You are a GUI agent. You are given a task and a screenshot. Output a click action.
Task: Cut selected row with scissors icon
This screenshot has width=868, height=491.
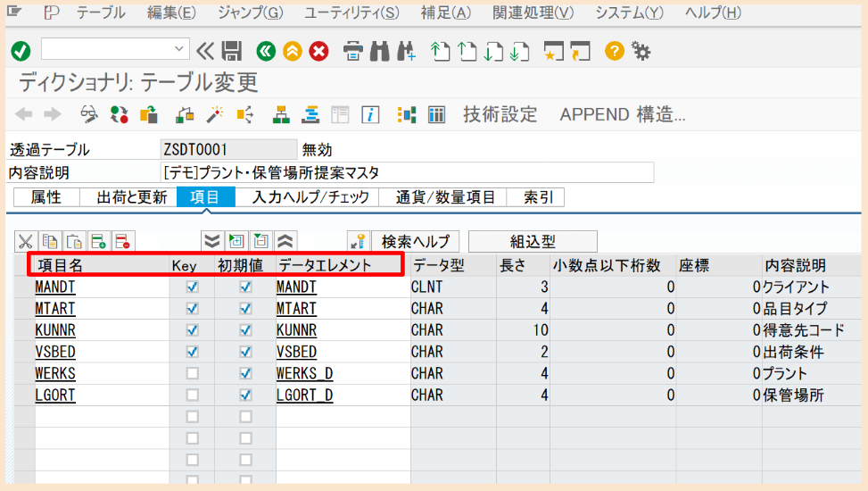pyautogui.click(x=25, y=241)
